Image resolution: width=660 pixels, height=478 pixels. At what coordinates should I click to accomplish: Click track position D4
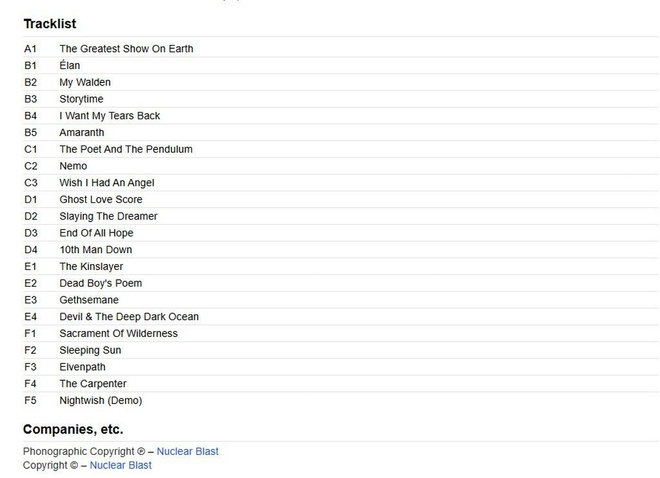pos(31,250)
